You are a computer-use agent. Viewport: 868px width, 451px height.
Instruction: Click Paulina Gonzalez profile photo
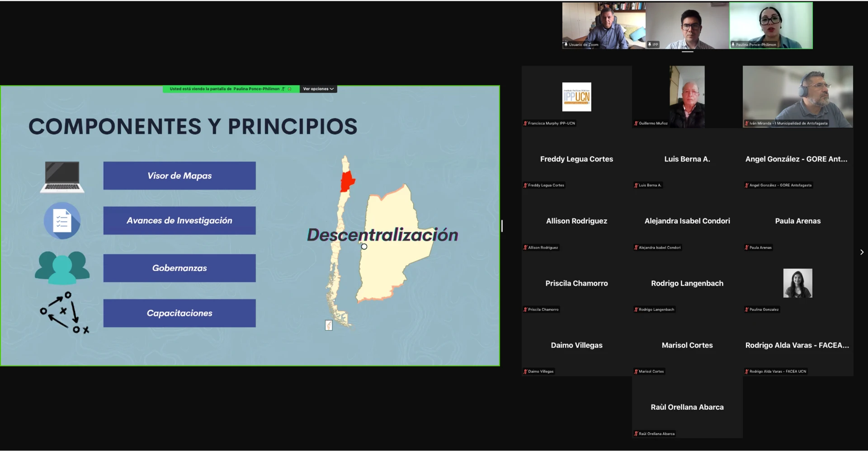pos(798,283)
